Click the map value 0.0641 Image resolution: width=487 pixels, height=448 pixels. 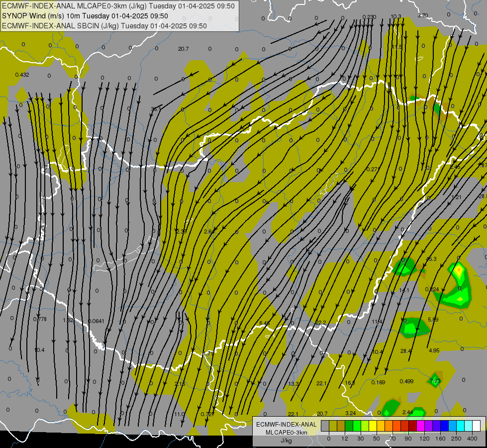pyautogui.click(x=97, y=321)
